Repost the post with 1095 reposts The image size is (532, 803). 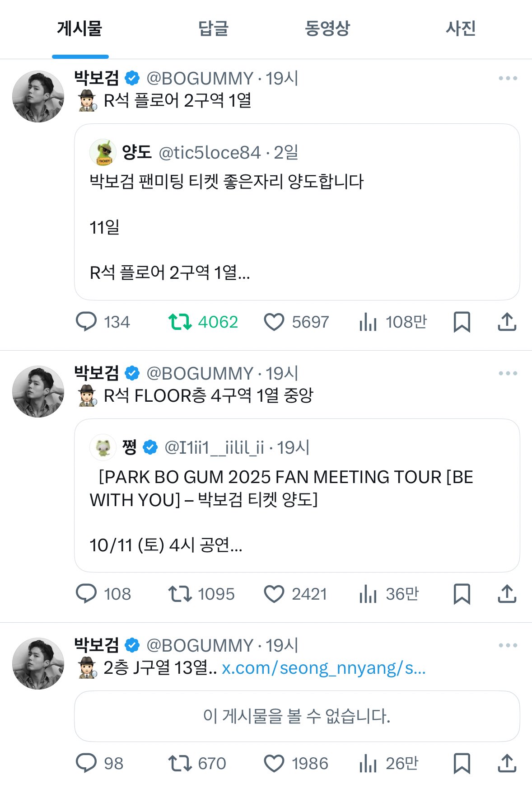tap(180, 594)
